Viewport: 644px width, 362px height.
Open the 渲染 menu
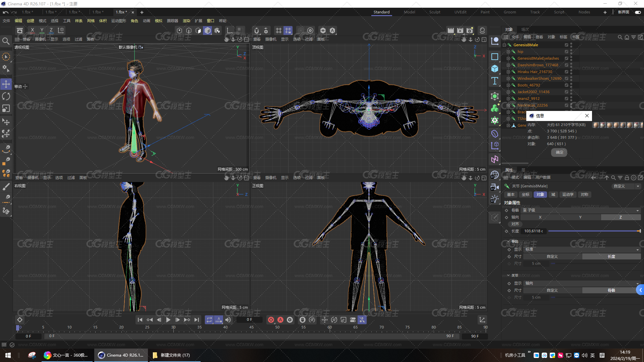tap(186, 21)
